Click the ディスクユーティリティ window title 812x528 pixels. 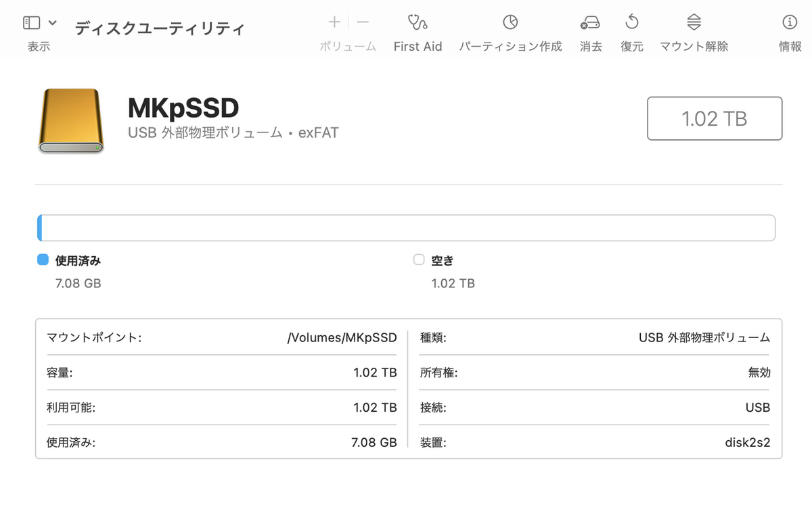pyautogui.click(x=159, y=28)
